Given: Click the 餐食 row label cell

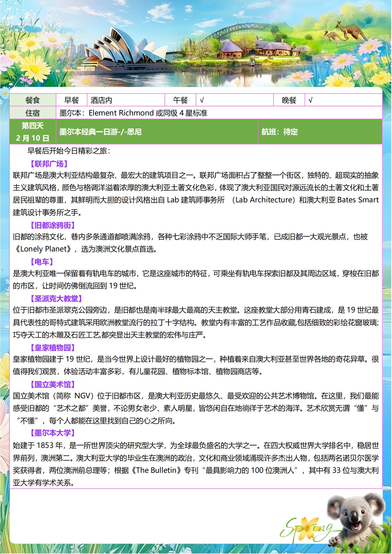Looking at the screenshot, I should click(x=33, y=100).
